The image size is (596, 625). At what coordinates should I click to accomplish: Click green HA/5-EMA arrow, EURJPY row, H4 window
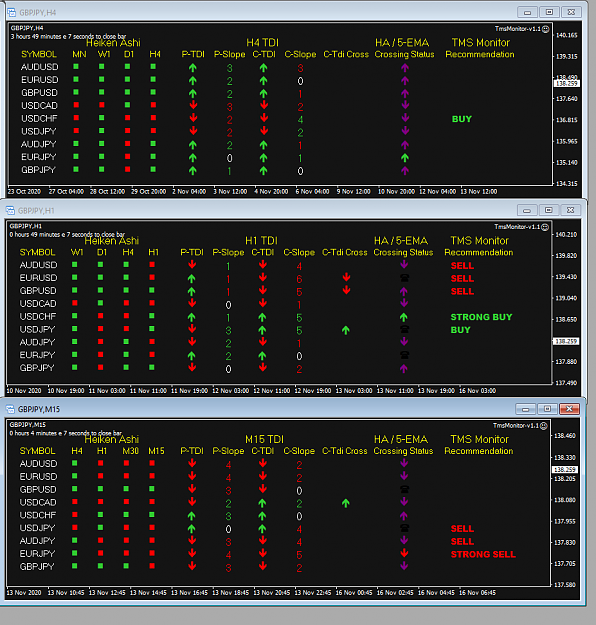coord(405,158)
